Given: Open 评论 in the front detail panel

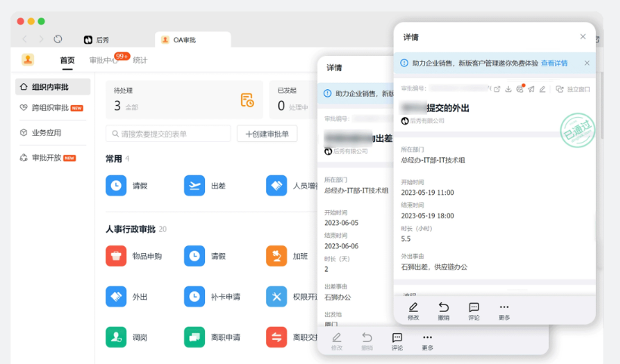Looking at the screenshot, I should point(474,310).
